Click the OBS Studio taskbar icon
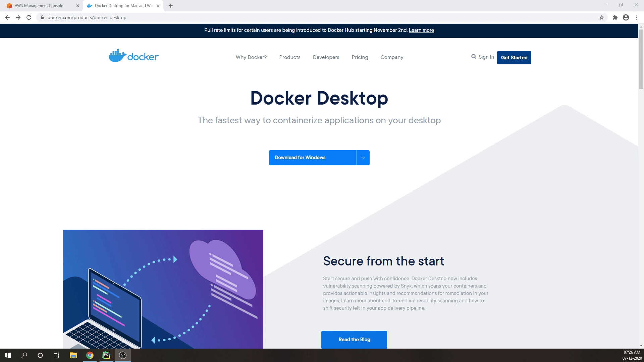Viewport: 644px width, 362px height. point(122,355)
